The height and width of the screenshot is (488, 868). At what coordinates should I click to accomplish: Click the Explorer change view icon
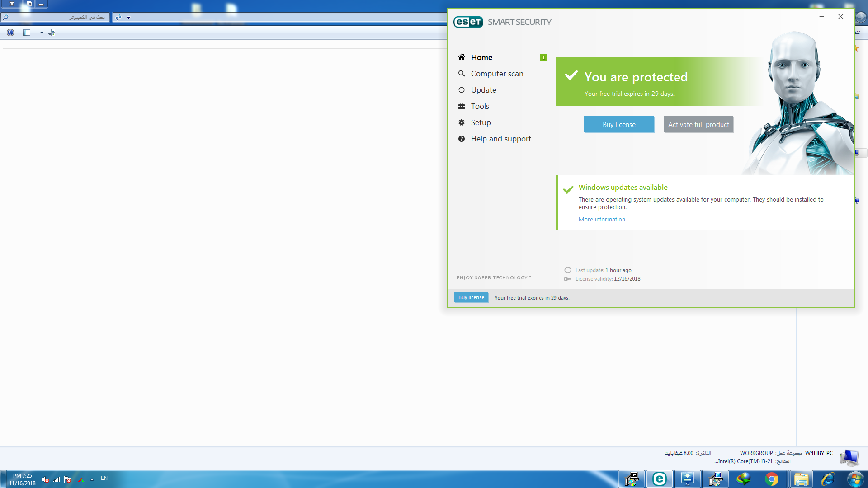click(x=52, y=33)
